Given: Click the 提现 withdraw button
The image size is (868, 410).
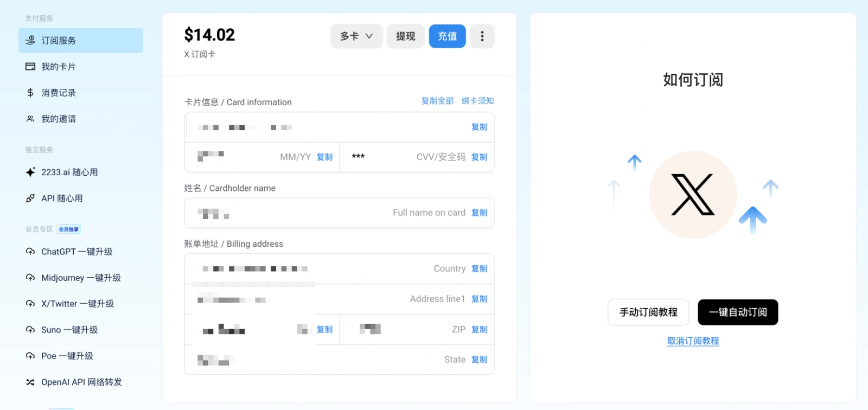Looking at the screenshot, I should [x=406, y=36].
